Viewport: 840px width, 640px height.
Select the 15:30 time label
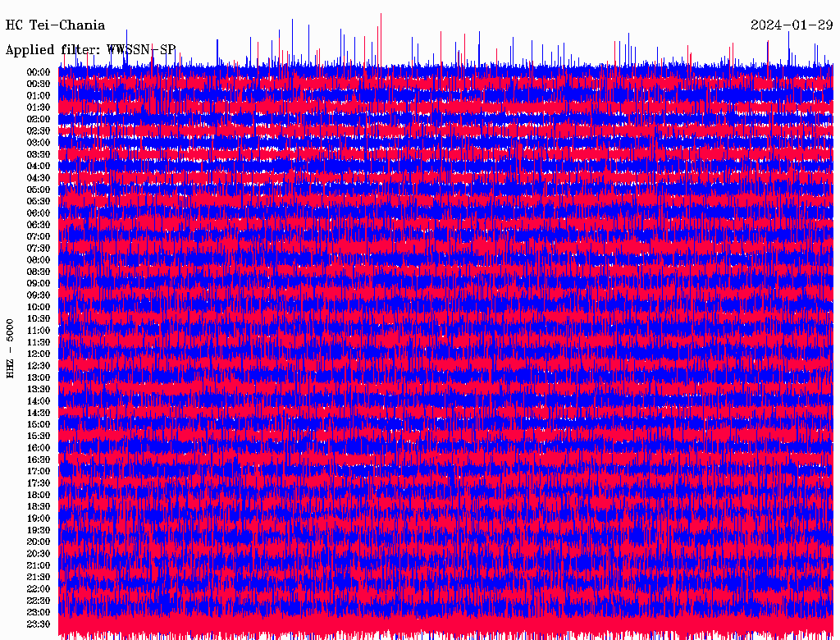click(39, 437)
